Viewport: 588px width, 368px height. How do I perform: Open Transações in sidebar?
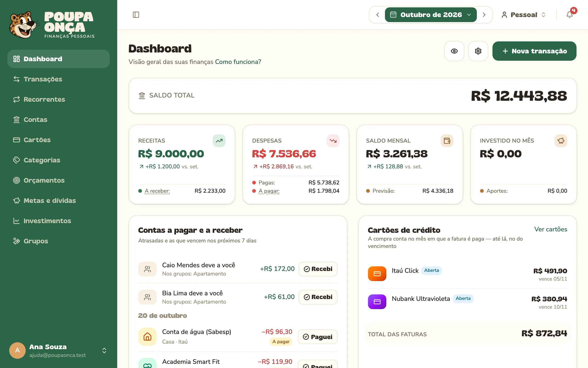(58, 79)
